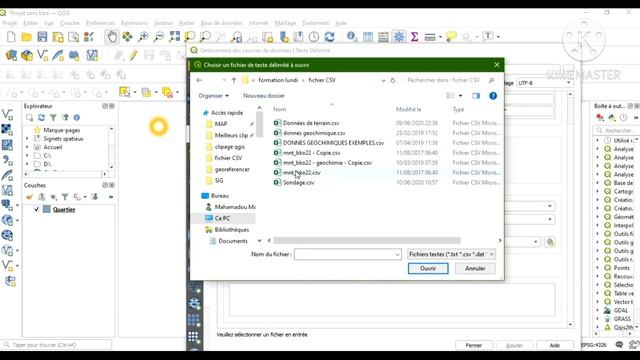This screenshot has height=360, width=640.
Task: Open the view mode dropdown arrow
Action: [x=460, y=96]
